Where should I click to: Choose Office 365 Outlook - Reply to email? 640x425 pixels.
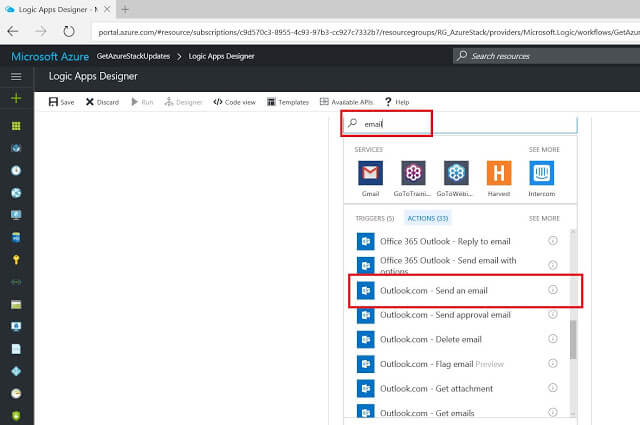pyautogui.click(x=457, y=241)
